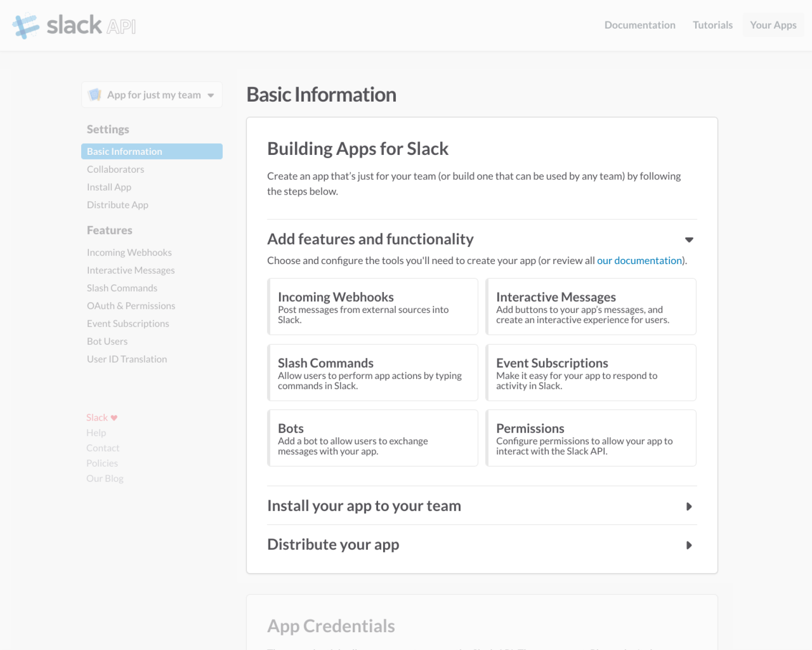Click the app icon beside team name
This screenshot has width=812, height=650.
coord(95,95)
